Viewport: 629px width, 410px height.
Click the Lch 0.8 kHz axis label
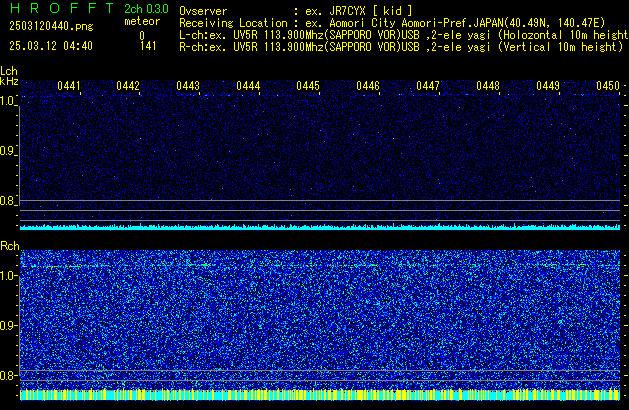(7, 201)
